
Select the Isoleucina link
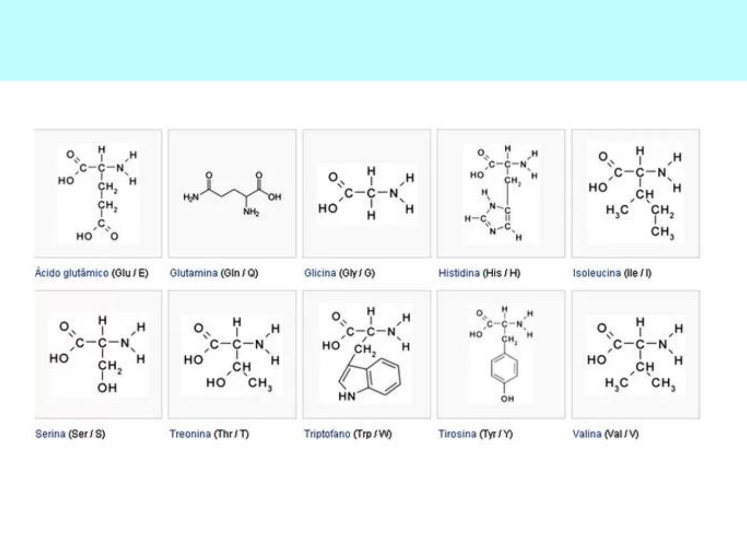[x=597, y=273]
